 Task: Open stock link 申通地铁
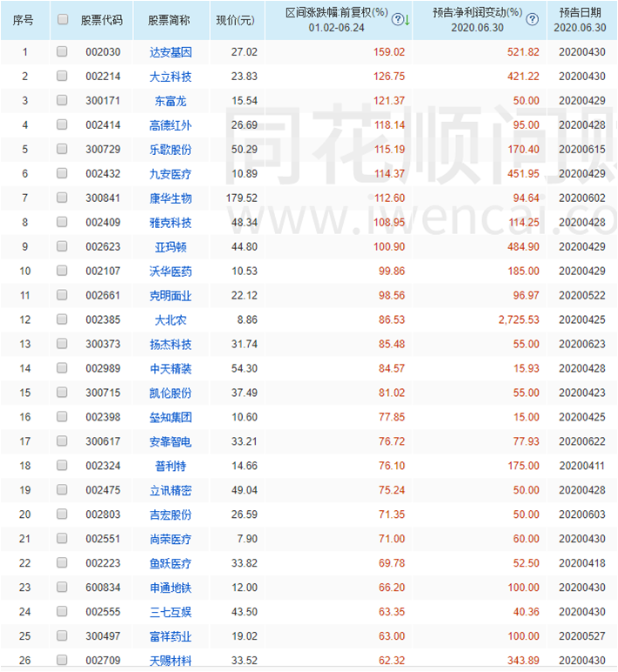tap(171, 588)
